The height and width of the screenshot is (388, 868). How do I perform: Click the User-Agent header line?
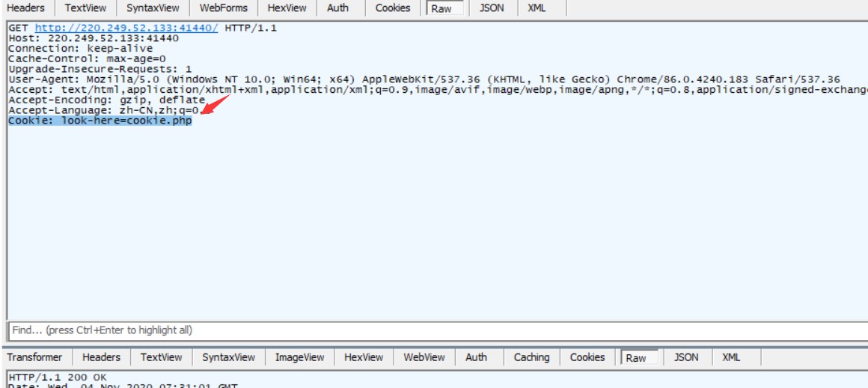(424, 79)
